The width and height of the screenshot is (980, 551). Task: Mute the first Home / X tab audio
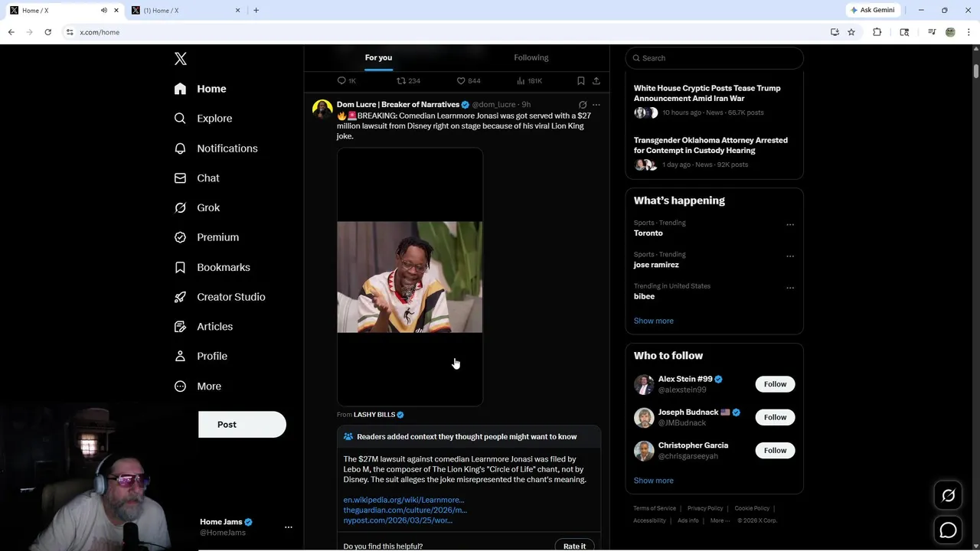[103, 11]
